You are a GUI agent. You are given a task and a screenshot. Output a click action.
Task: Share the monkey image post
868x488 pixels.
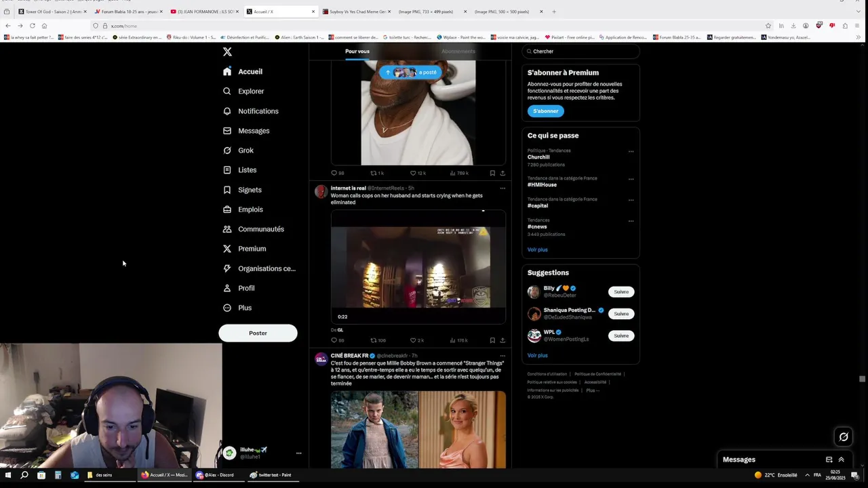point(502,173)
